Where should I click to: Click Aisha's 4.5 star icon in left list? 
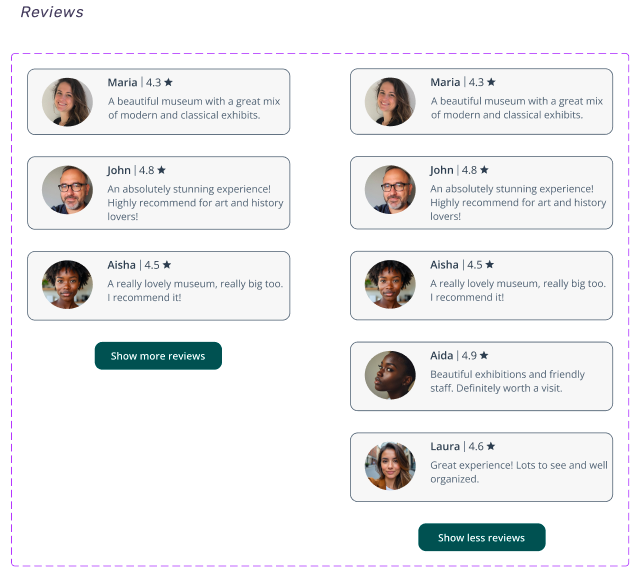point(167,265)
